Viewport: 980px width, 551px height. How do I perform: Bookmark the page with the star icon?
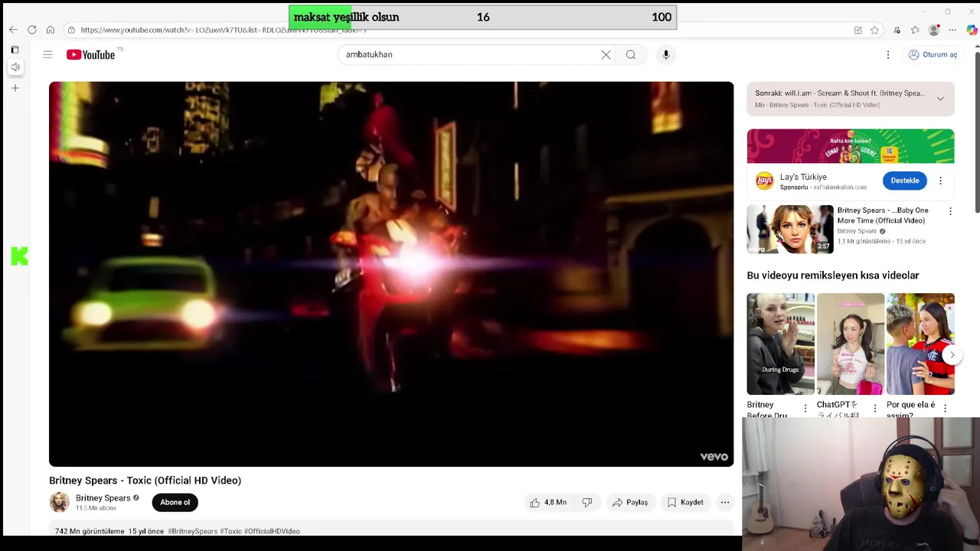coord(874,30)
